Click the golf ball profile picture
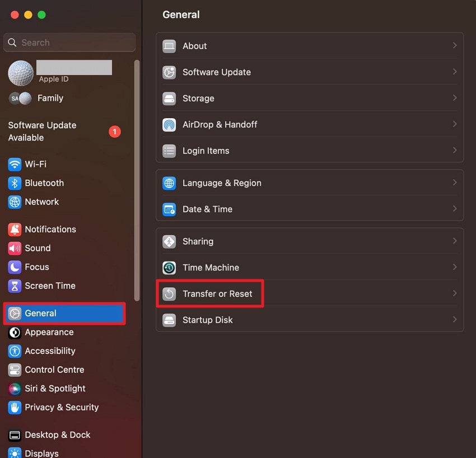 pos(21,73)
